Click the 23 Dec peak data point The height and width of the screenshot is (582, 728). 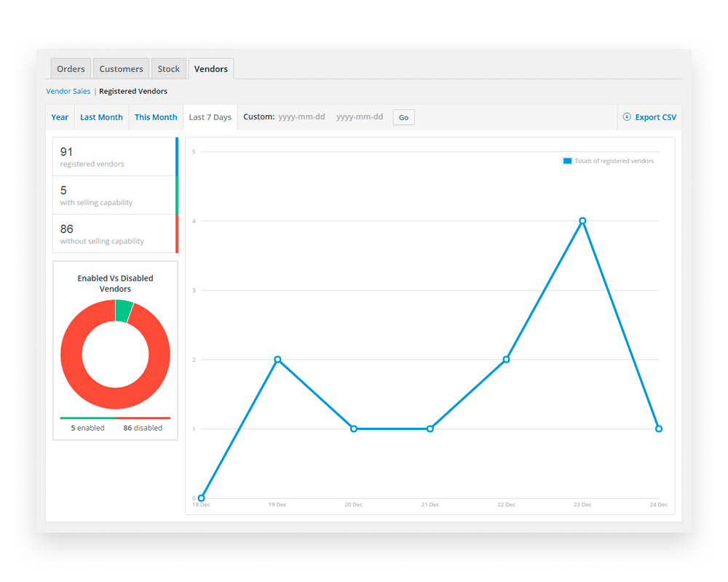click(582, 220)
